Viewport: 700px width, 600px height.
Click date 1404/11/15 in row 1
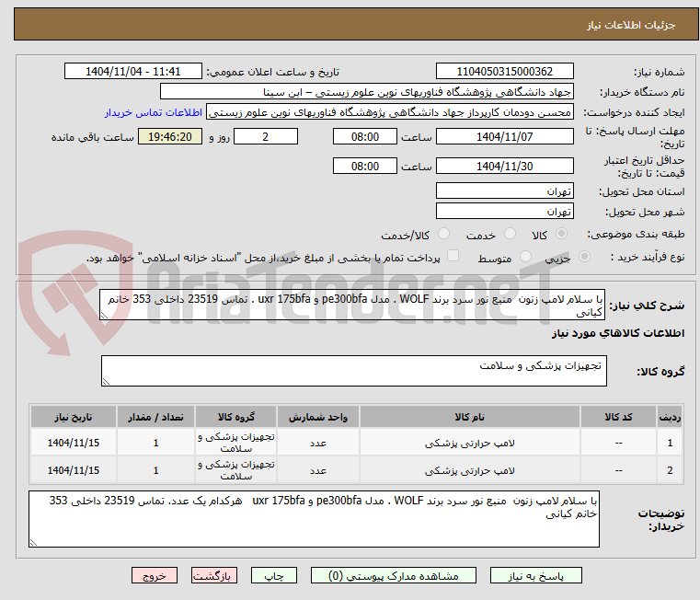pos(74,443)
